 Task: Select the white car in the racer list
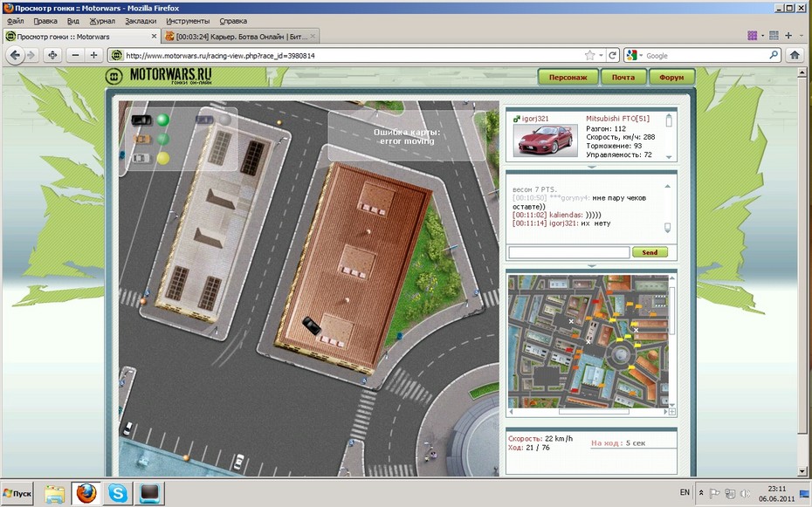click(x=141, y=158)
